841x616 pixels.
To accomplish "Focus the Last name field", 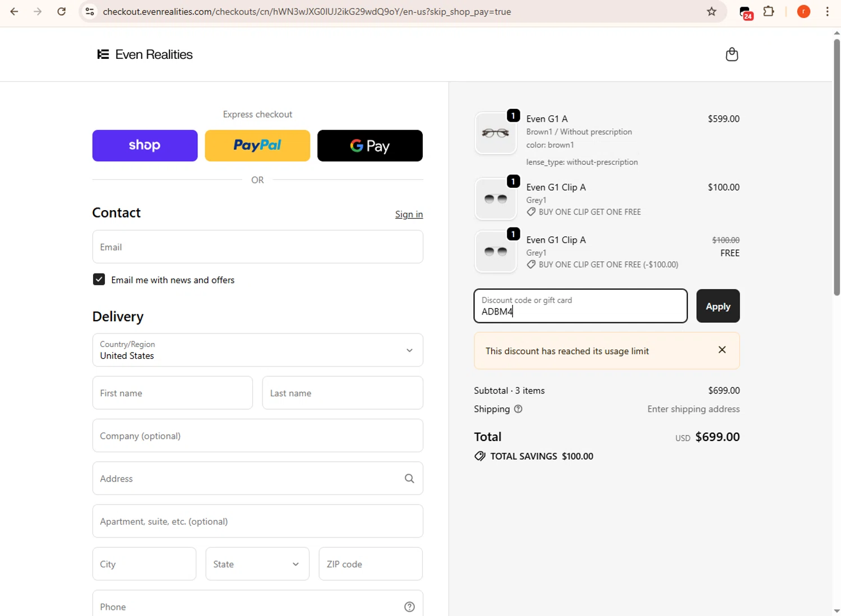I will (343, 393).
